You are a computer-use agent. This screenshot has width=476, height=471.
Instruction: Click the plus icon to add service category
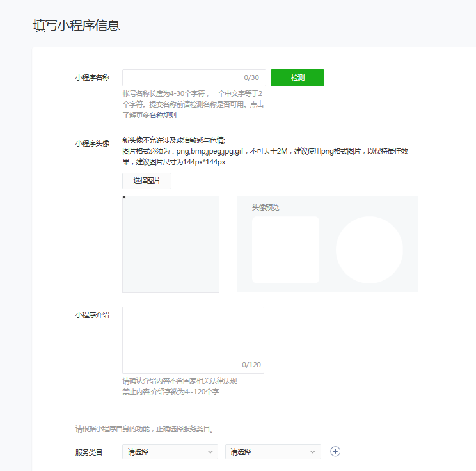click(335, 452)
